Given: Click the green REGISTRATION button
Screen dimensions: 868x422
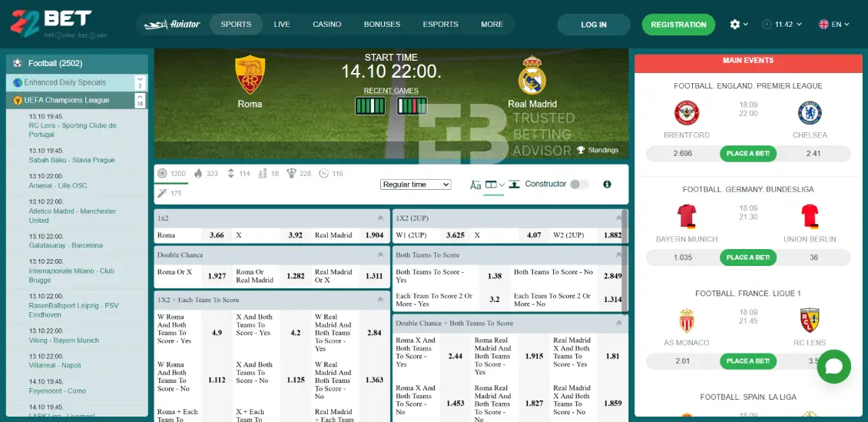Looking at the screenshot, I should (679, 25).
